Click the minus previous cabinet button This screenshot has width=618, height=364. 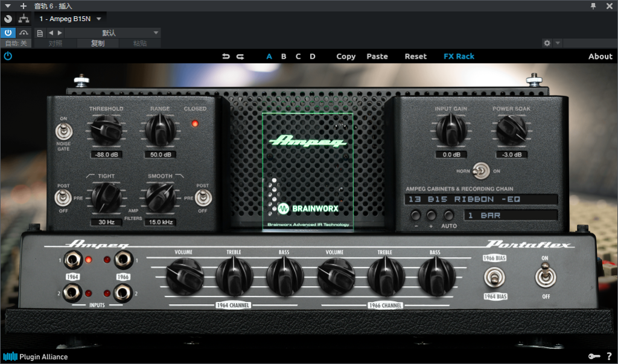click(415, 216)
